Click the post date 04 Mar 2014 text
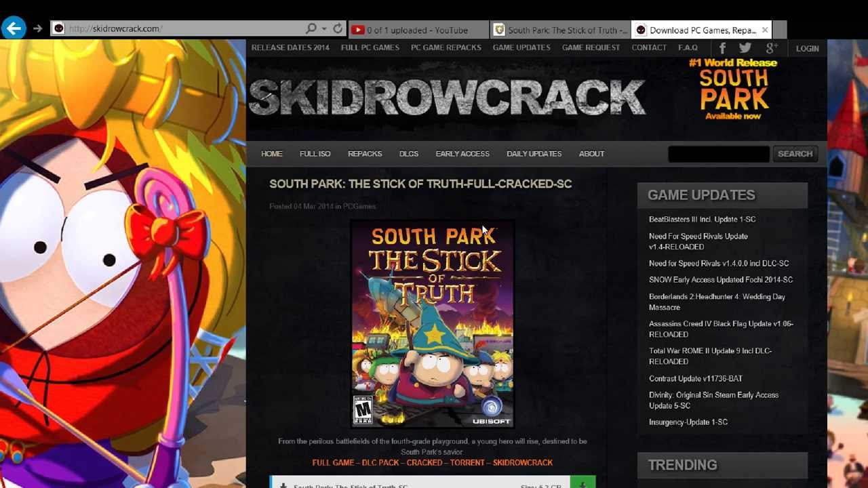Screen dimensions: 868x488 313,206
